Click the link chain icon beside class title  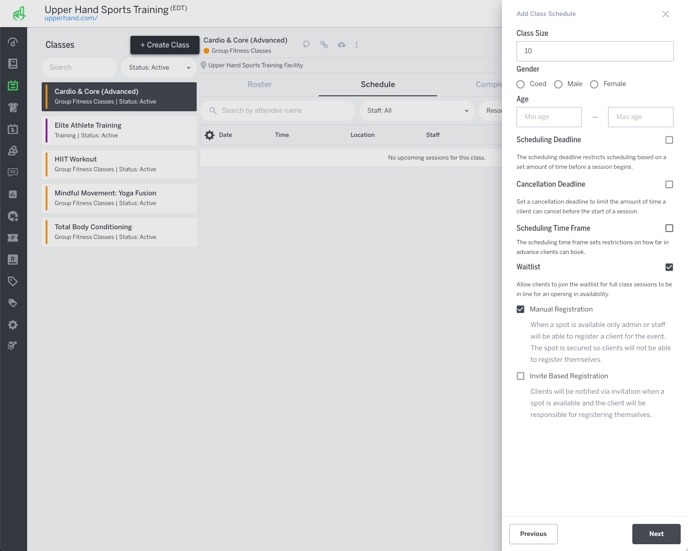point(324,44)
